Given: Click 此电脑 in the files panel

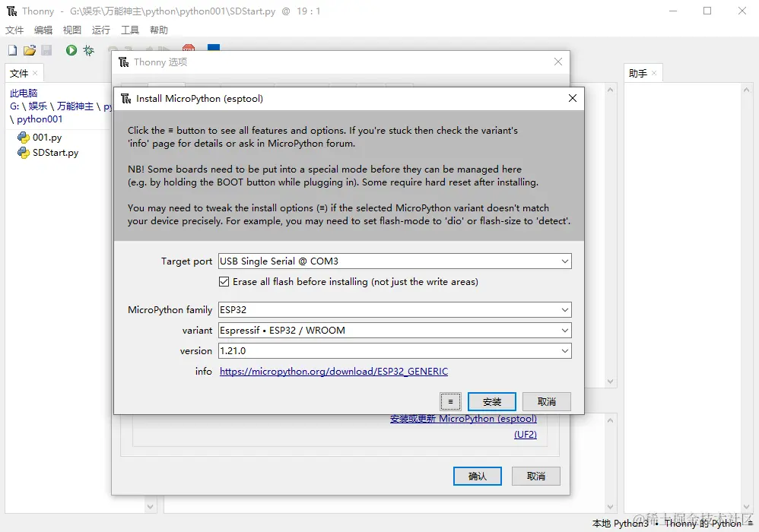Looking at the screenshot, I should tap(24, 93).
